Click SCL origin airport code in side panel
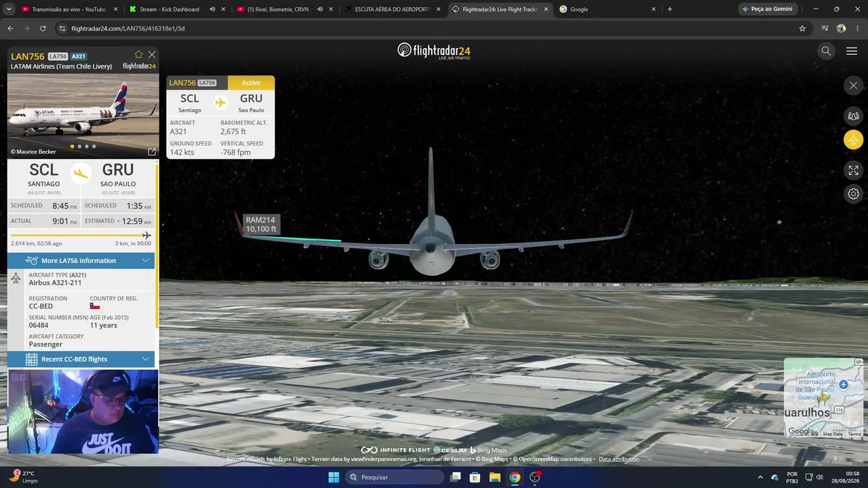Screen dimensions: 868x488 [x=43, y=170]
